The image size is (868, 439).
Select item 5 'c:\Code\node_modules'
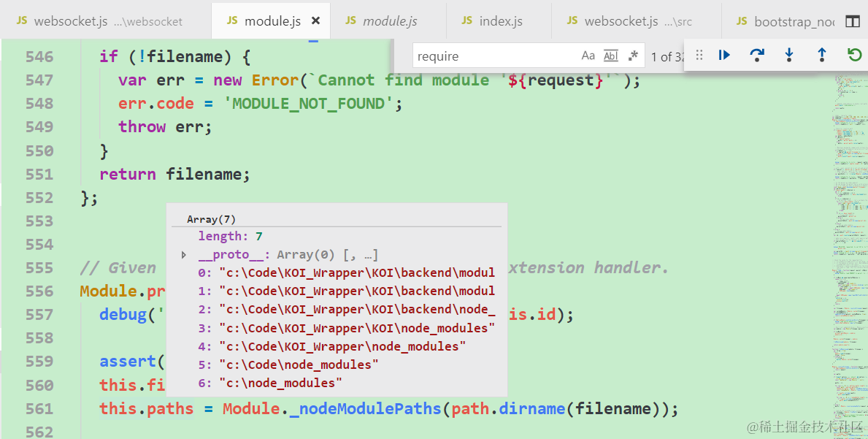[x=288, y=364]
